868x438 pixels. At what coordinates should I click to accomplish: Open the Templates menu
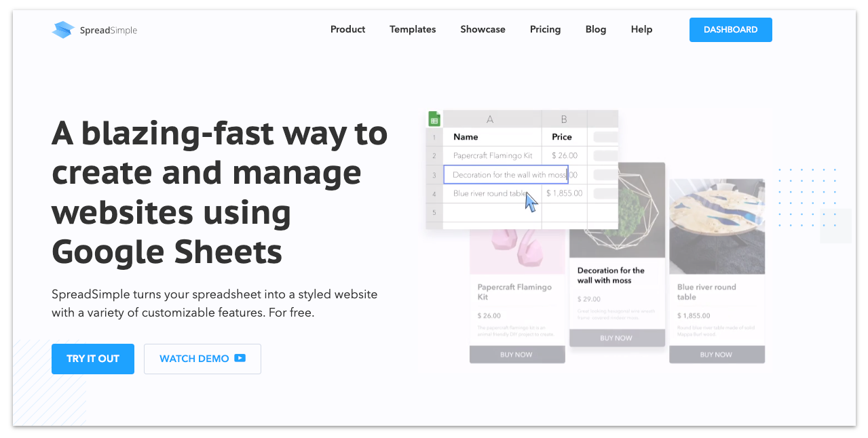coord(412,29)
